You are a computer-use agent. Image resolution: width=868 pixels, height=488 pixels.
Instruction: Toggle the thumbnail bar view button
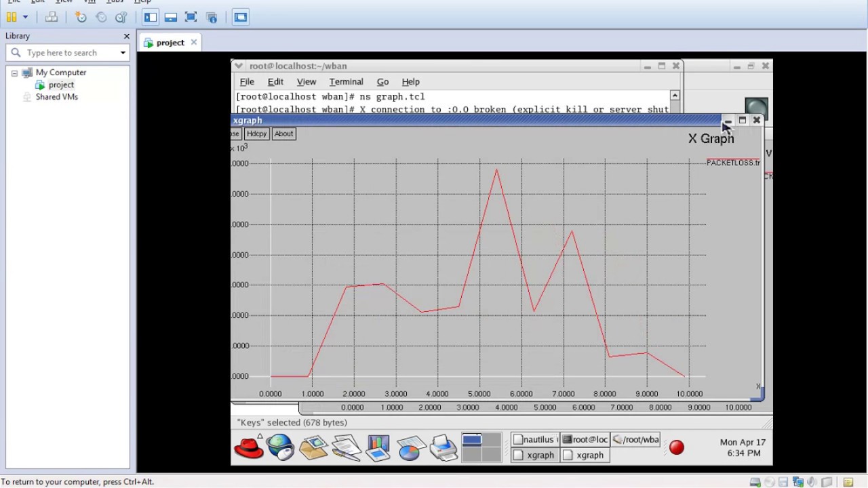coord(170,17)
